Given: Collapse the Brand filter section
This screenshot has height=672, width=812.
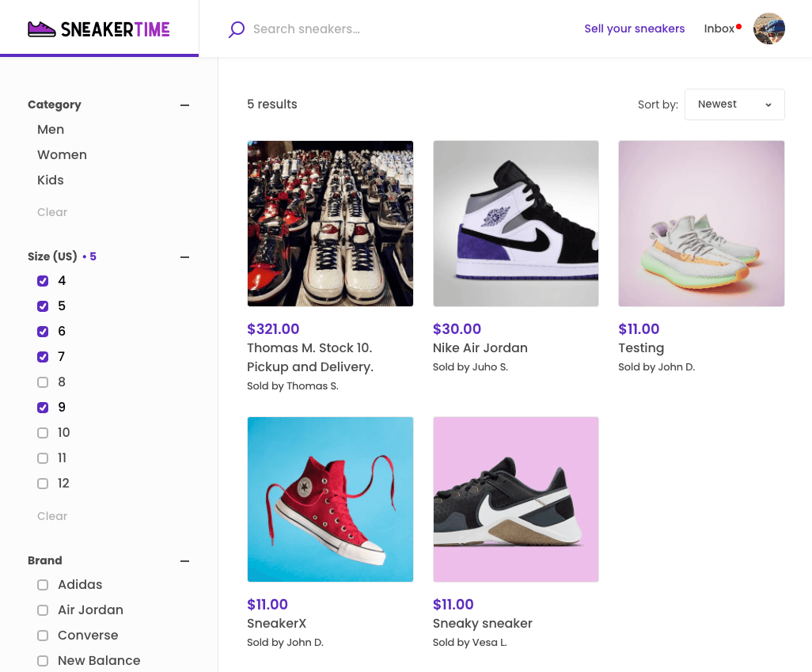Looking at the screenshot, I should [x=185, y=561].
